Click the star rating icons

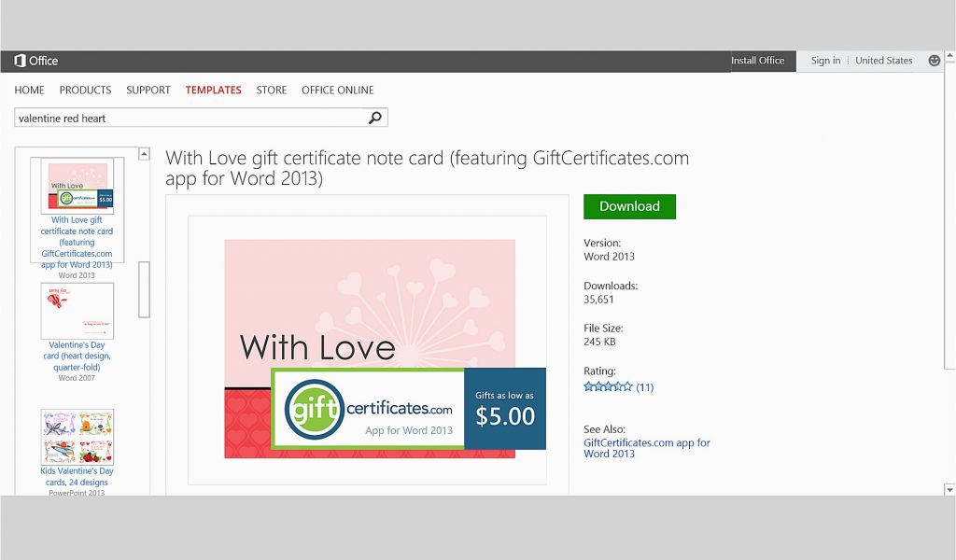tap(608, 386)
